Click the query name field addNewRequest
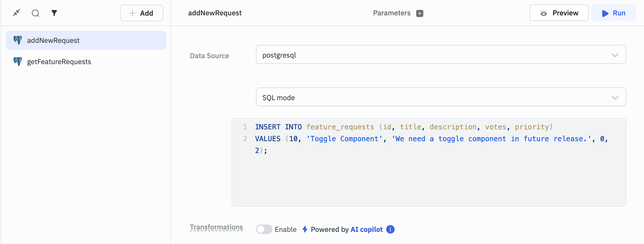Image resolution: width=644 pixels, height=244 pixels. click(215, 13)
